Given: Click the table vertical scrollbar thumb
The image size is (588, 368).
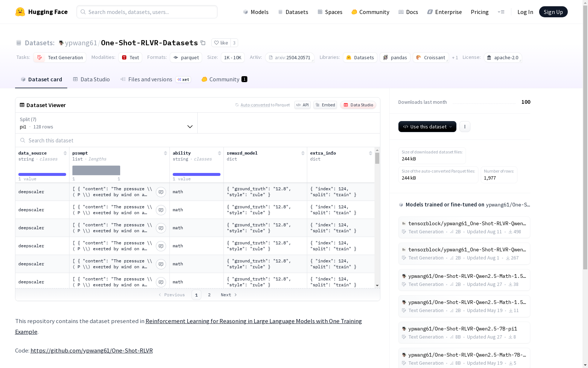Looking at the screenshot, I should [x=377, y=158].
